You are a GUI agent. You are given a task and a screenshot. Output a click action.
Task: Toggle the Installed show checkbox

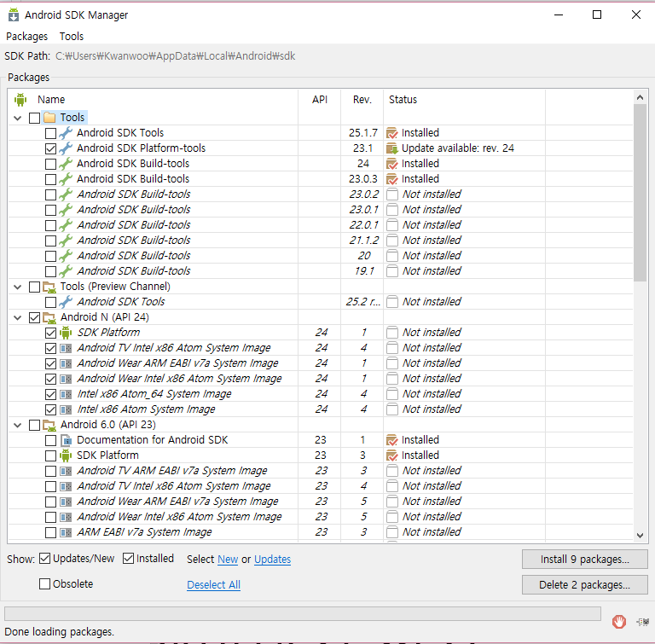[x=128, y=559]
